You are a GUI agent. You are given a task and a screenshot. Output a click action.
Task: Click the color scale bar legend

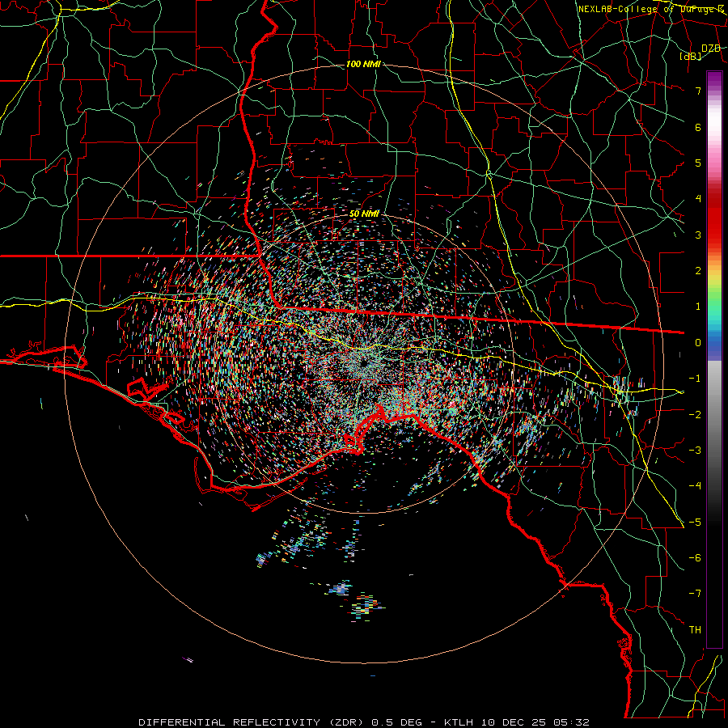tap(714, 359)
